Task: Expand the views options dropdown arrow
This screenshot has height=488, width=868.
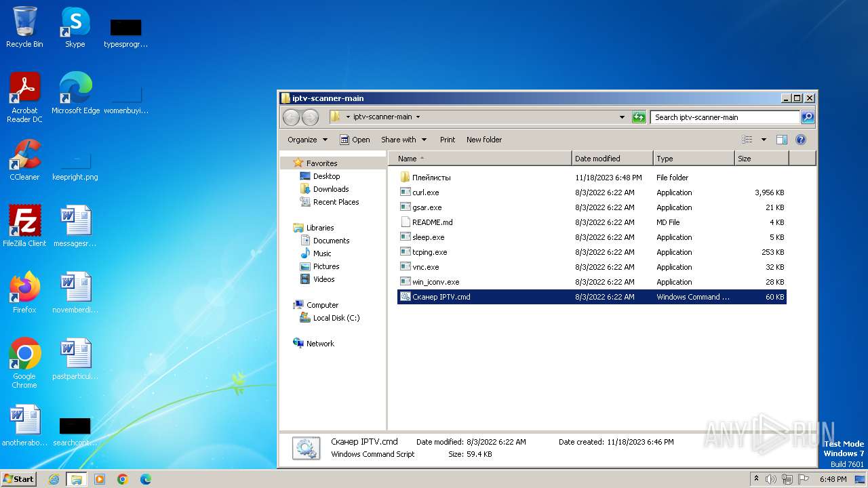Action: click(x=764, y=140)
